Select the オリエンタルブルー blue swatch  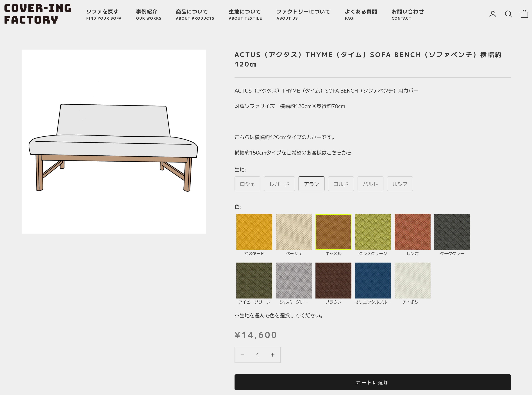pyautogui.click(x=373, y=281)
